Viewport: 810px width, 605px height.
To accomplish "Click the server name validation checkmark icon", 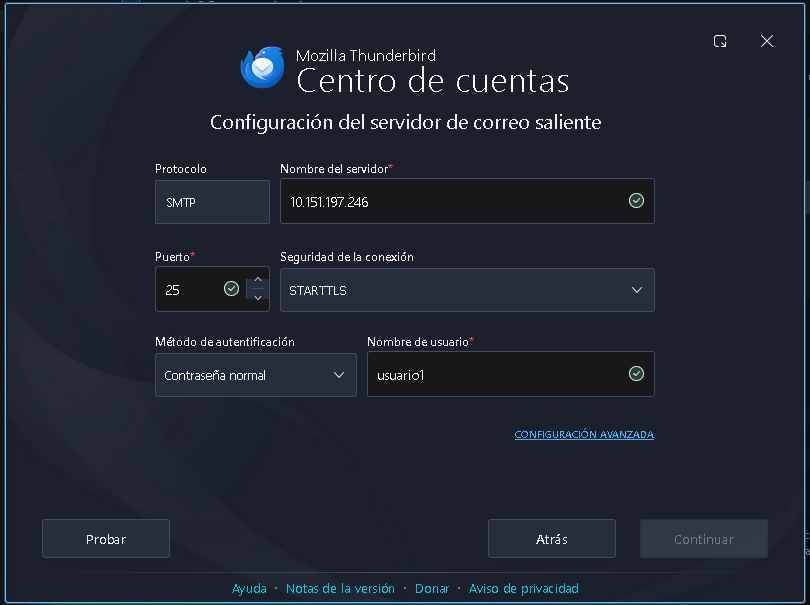I will point(636,200).
